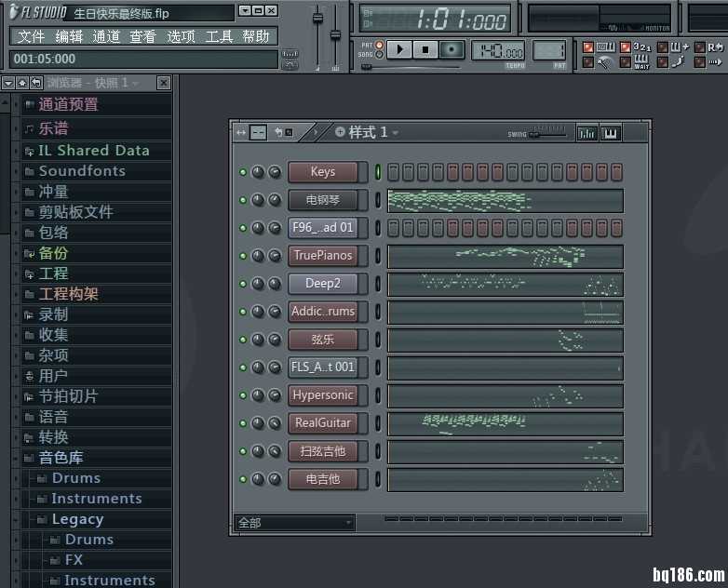Open the 工具 menu
The height and width of the screenshot is (588, 728).
219,36
